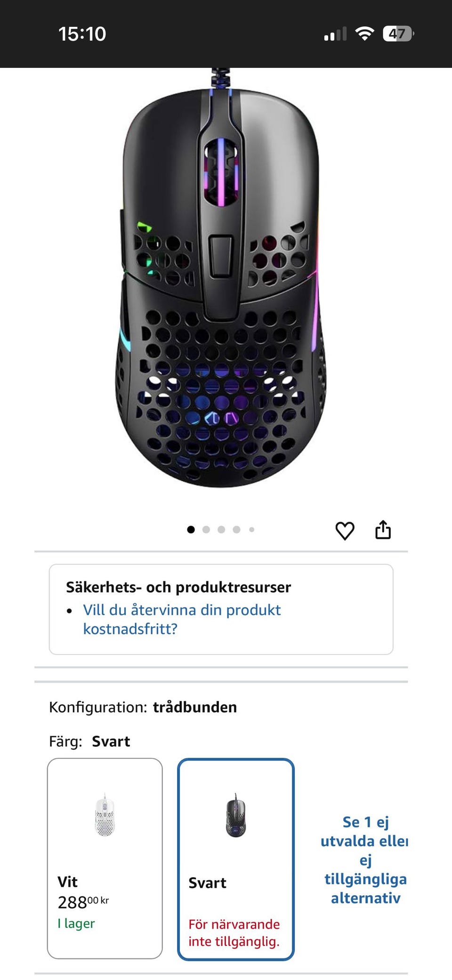Go to the second image pagination dot
The height and width of the screenshot is (980, 452).
[206, 529]
